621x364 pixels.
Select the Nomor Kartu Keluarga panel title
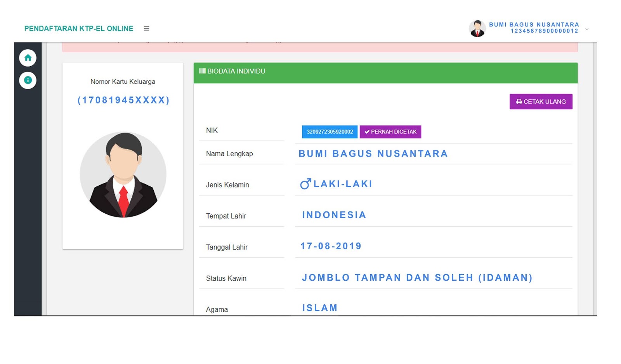[123, 82]
